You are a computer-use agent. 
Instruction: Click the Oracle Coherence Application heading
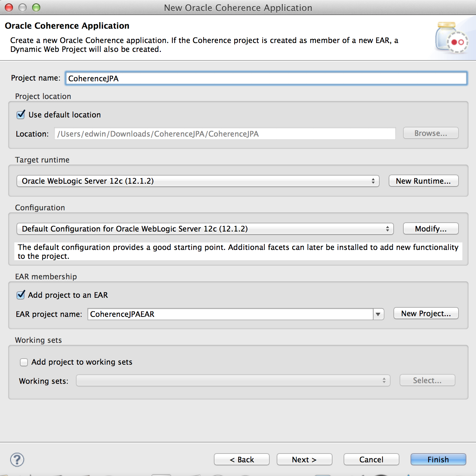67,26
